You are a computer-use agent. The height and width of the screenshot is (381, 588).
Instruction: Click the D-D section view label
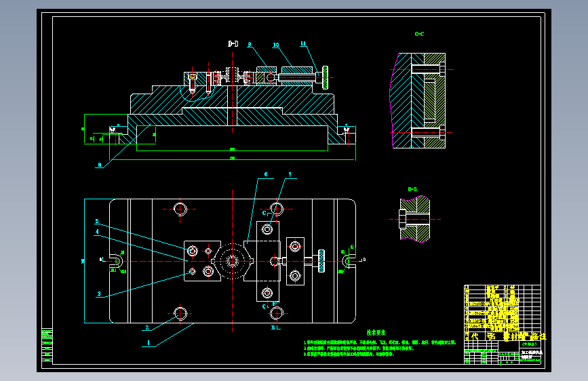click(x=233, y=44)
